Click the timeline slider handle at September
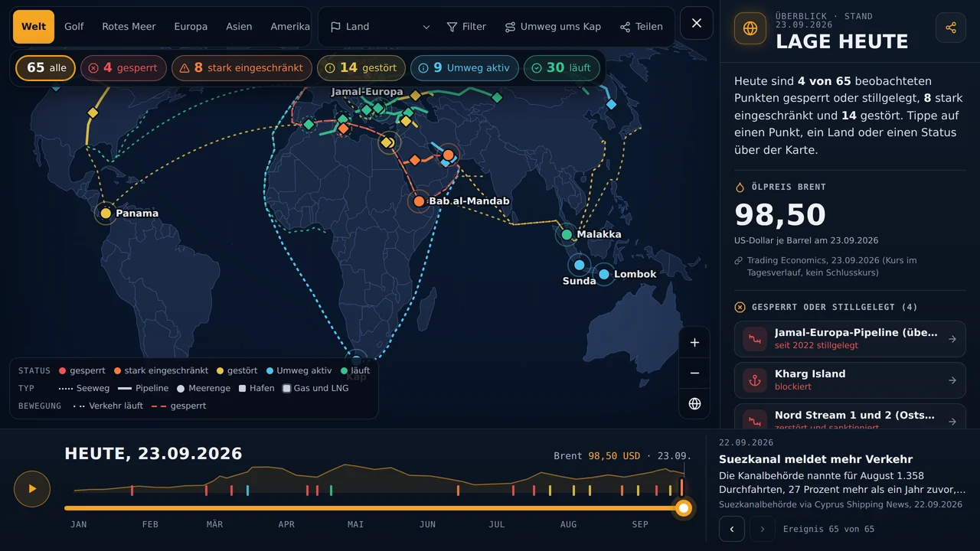 [684, 508]
